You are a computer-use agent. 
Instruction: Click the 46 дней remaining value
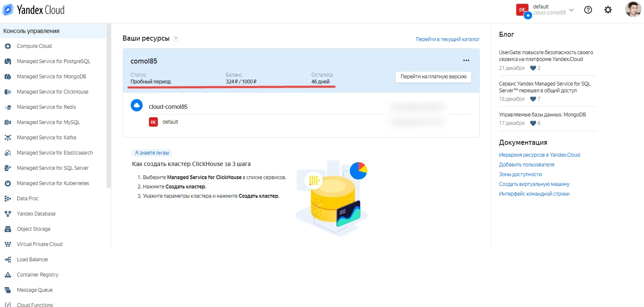pos(321,82)
